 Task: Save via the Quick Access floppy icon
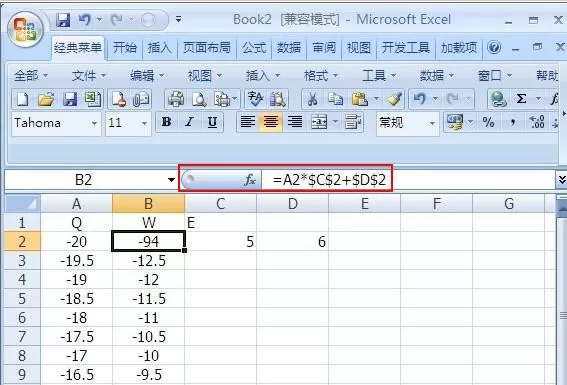63,20
